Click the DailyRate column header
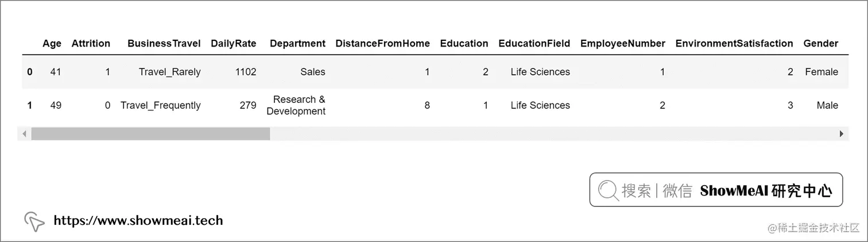Screen dimensions: 868x242 coord(234,44)
